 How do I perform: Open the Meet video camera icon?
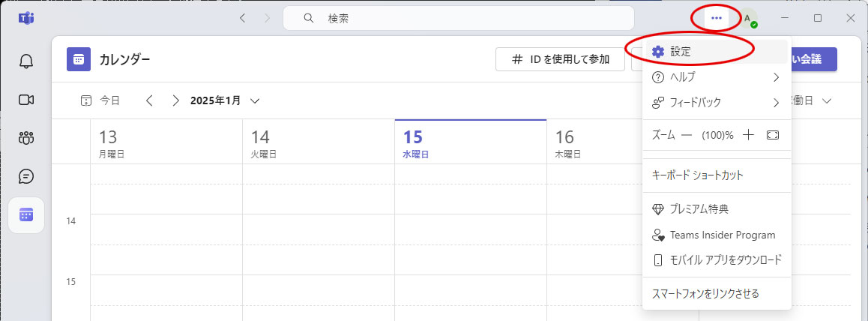26,100
